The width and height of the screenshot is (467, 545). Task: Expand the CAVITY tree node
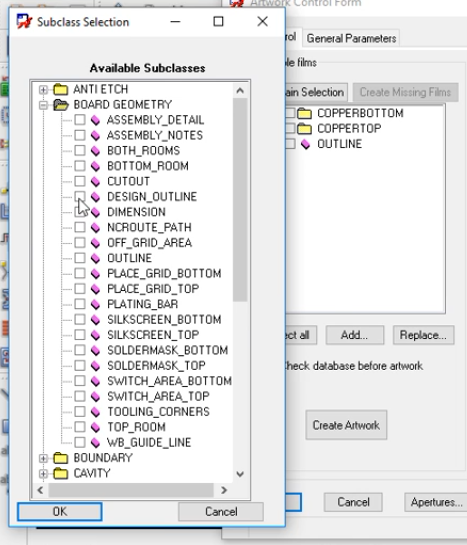tap(43, 473)
